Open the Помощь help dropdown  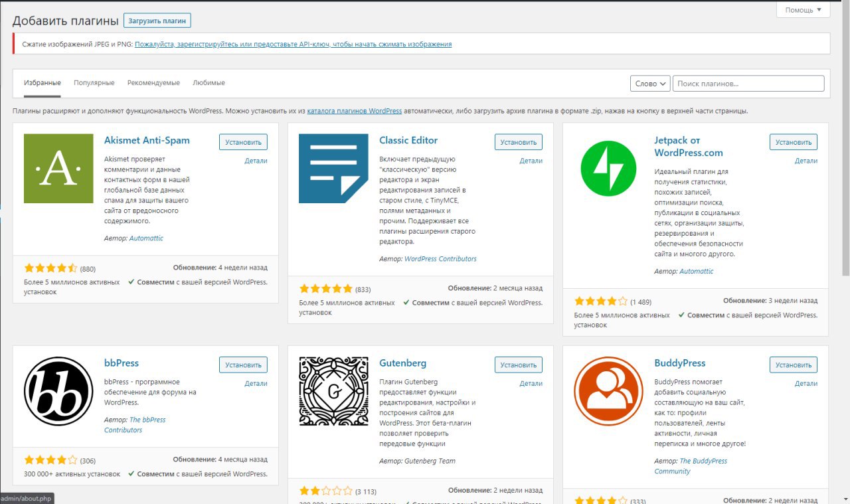coord(803,10)
